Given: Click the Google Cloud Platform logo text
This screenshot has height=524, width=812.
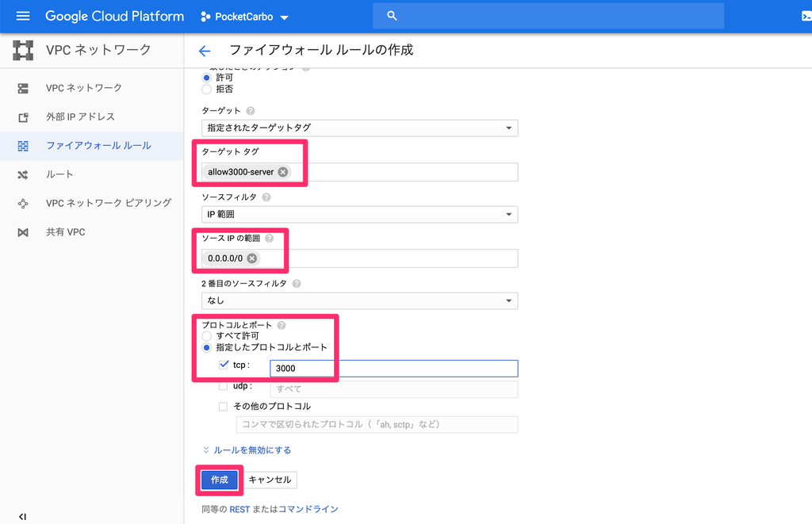Looking at the screenshot, I should [114, 17].
